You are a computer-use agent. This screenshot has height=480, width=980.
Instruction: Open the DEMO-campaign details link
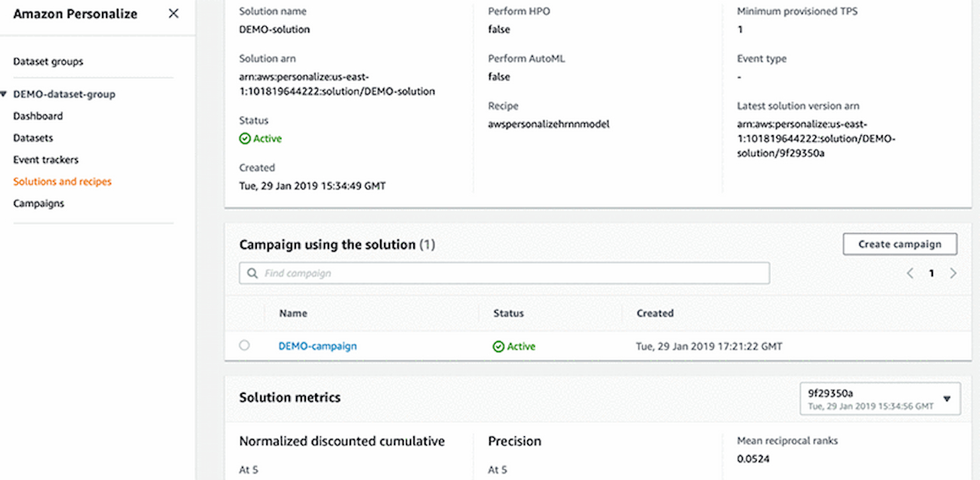[x=317, y=346]
